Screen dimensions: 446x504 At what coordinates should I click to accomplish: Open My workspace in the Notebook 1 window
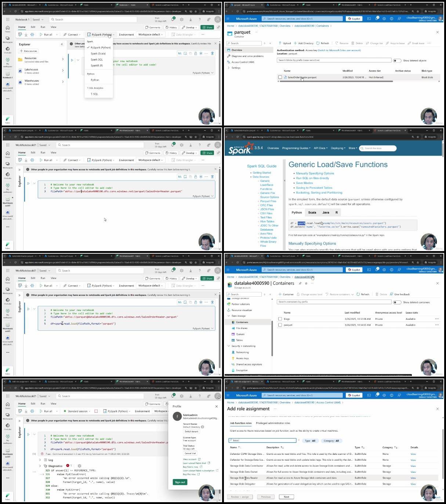click(x=7, y=62)
